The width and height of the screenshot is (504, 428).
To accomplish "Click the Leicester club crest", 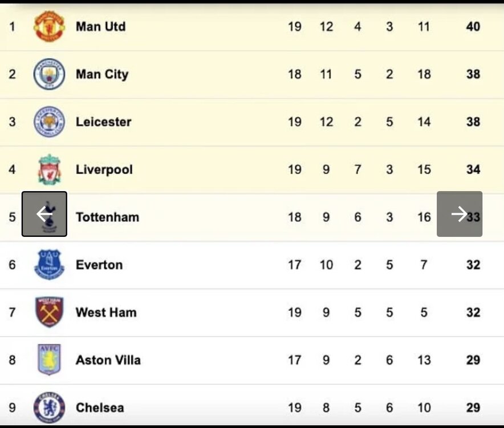I will click(49, 122).
